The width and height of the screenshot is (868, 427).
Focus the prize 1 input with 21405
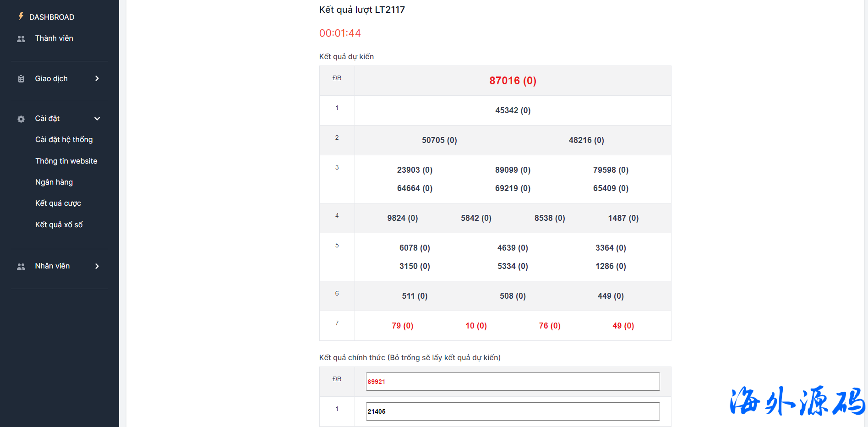[x=512, y=411]
